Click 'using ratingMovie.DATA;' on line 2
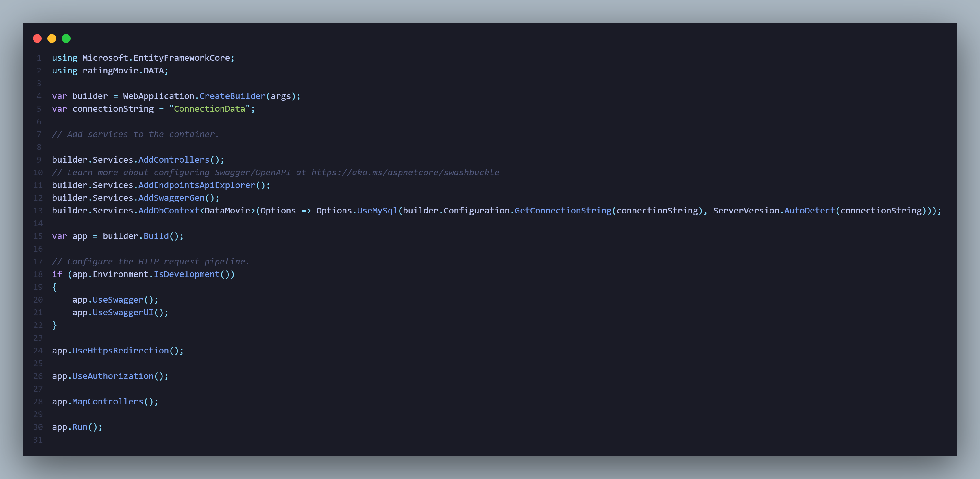 (x=110, y=71)
